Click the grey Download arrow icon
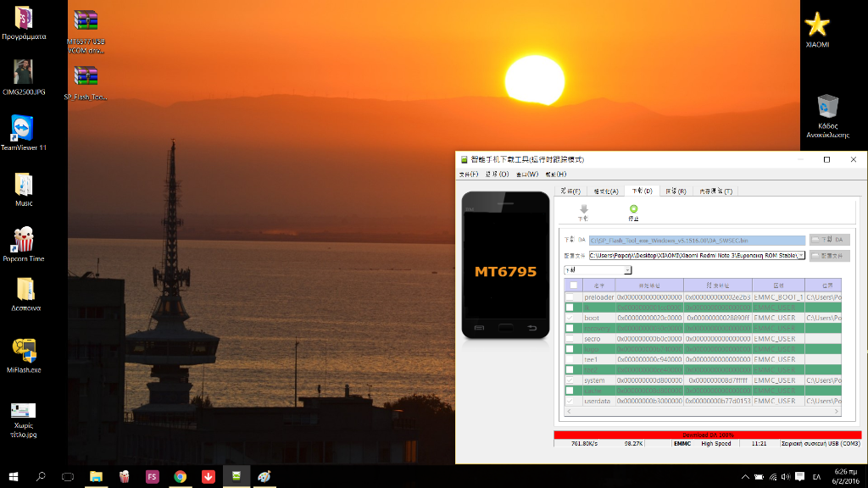This screenshot has height=488, width=868. pos(583,211)
